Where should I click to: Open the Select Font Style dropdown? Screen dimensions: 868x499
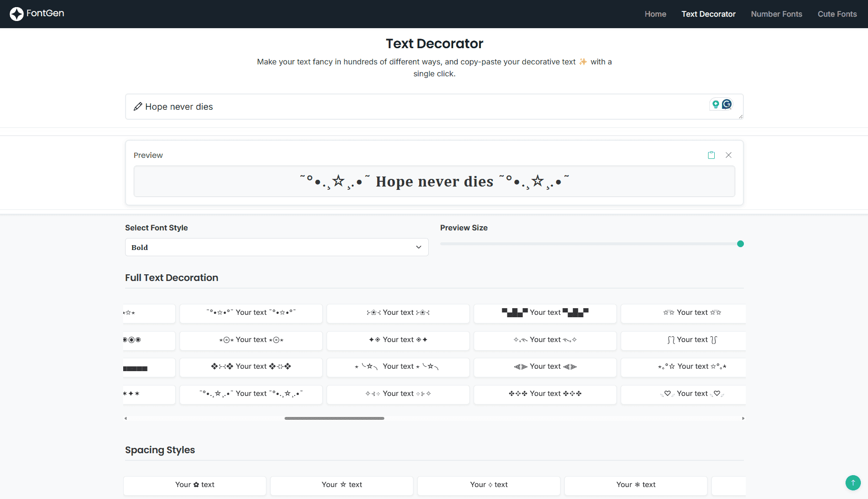[276, 247]
